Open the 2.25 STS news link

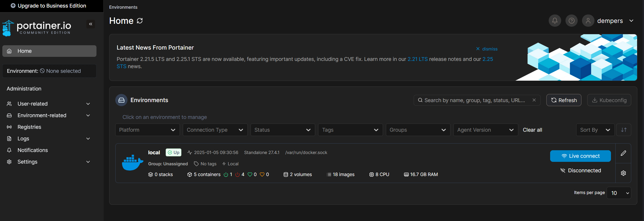488,59
